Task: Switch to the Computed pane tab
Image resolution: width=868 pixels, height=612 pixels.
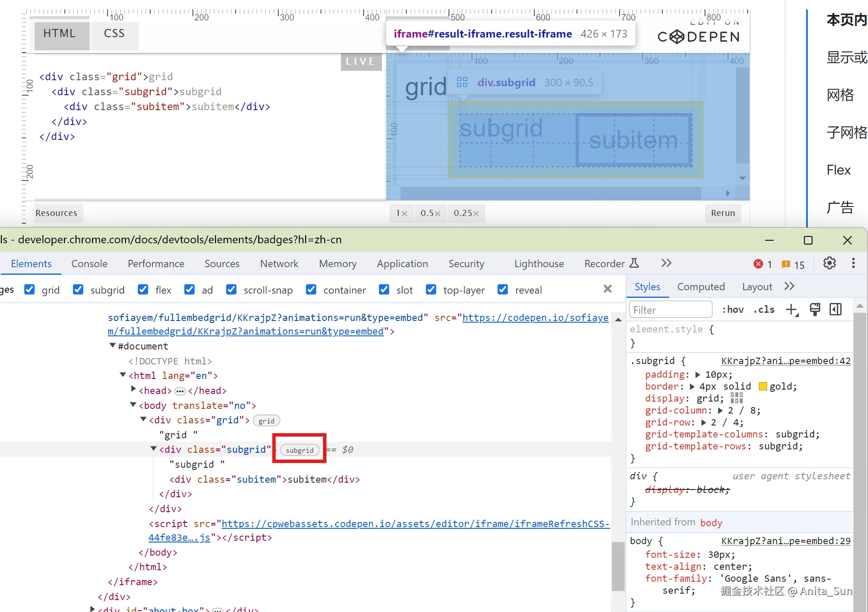Action: point(701,287)
